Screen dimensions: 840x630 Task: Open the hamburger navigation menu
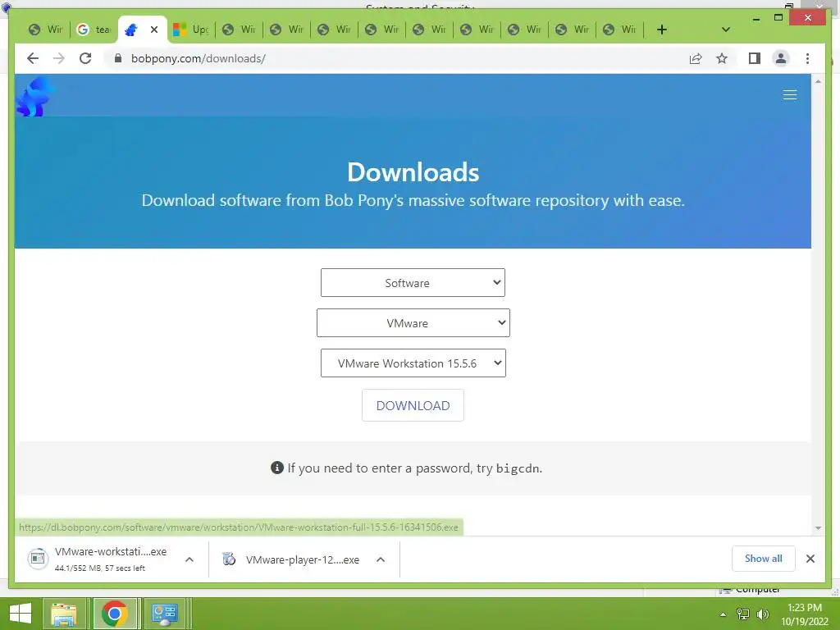[790, 95]
